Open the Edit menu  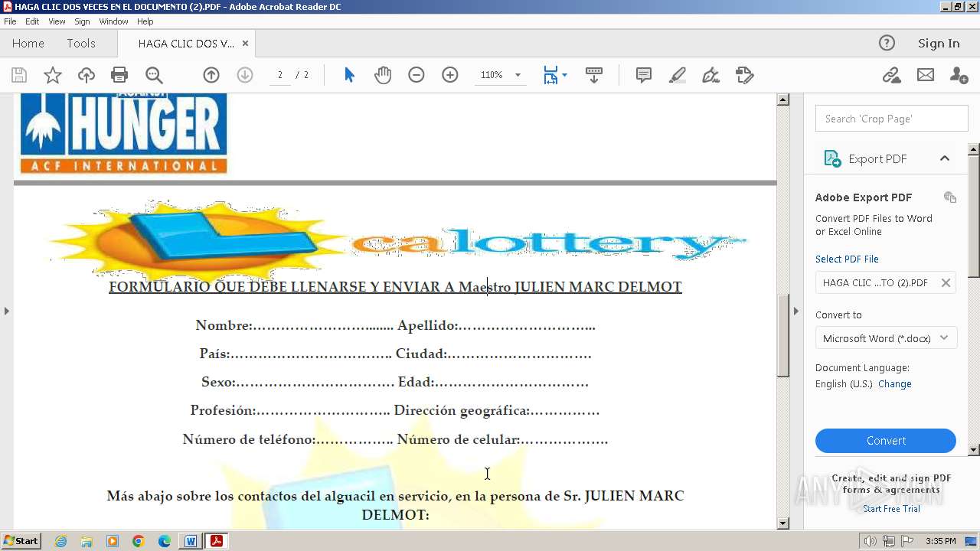[x=32, y=21]
